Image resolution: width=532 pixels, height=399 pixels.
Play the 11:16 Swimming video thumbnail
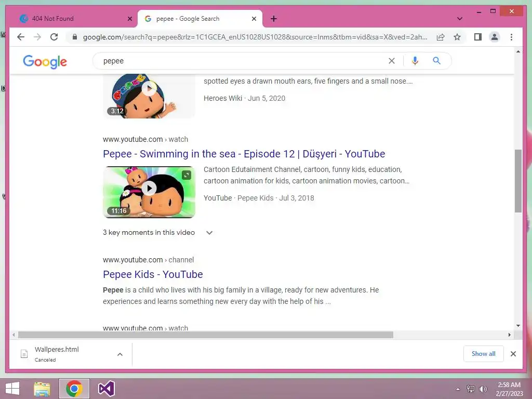coord(149,192)
